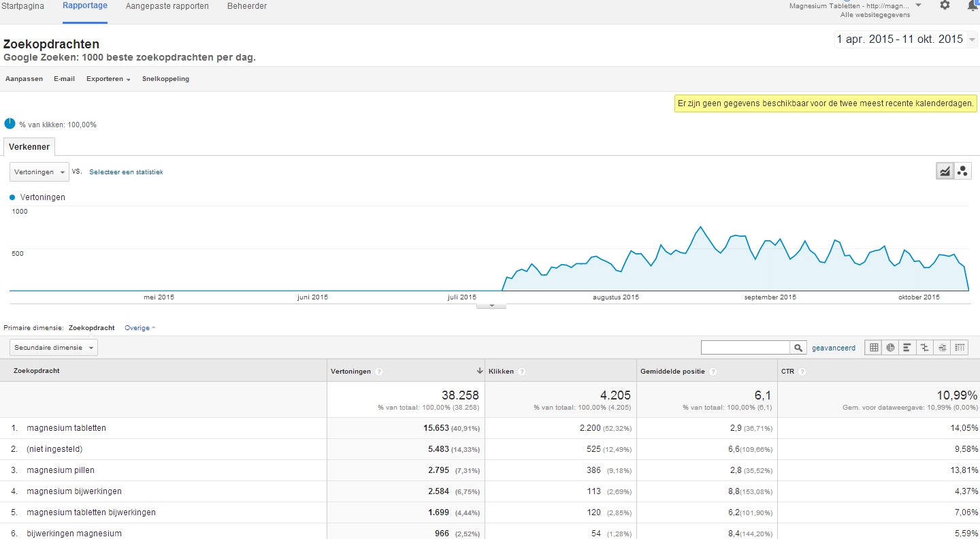Click row 'magnesium bijwerkingen'

[x=74, y=491]
